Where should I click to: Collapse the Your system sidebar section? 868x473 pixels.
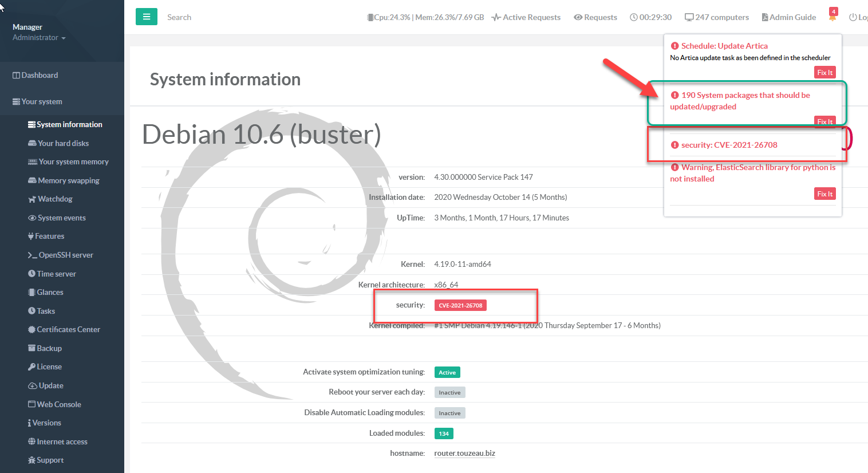[x=42, y=101]
